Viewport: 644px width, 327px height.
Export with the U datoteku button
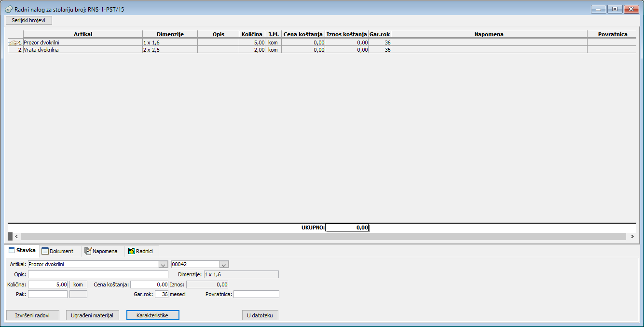click(x=260, y=315)
